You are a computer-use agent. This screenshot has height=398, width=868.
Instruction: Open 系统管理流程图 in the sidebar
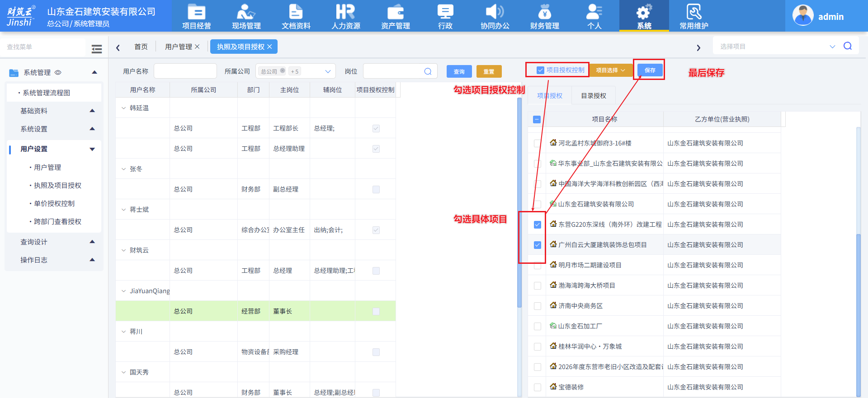tap(46, 93)
